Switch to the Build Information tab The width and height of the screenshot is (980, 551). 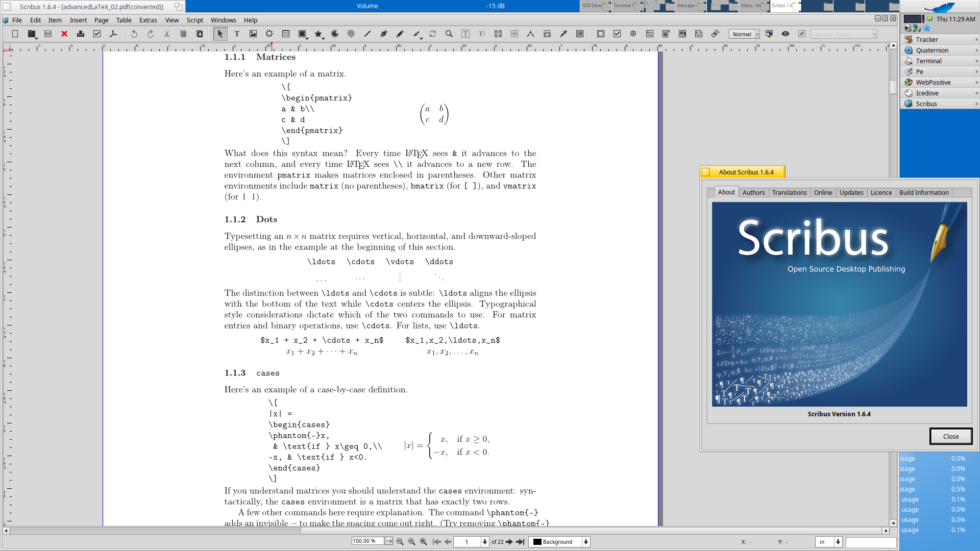click(x=924, y=192)
